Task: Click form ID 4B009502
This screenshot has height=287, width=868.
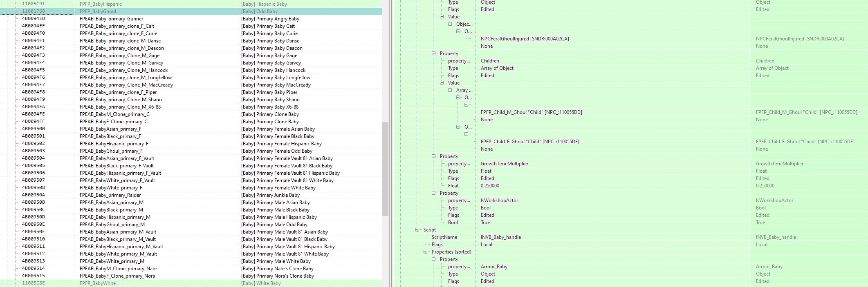Action: click(x=34, y=144)
